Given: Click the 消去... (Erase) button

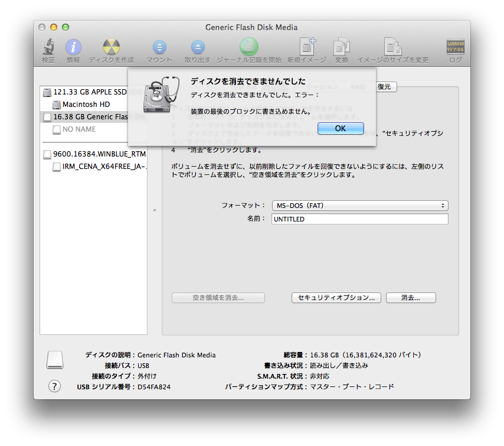Looking at the screenshot, I should (x=411, y=298).
